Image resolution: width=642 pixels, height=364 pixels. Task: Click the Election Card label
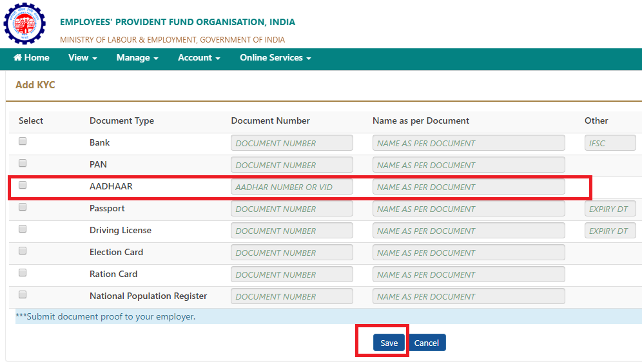[x=116, y=252]
